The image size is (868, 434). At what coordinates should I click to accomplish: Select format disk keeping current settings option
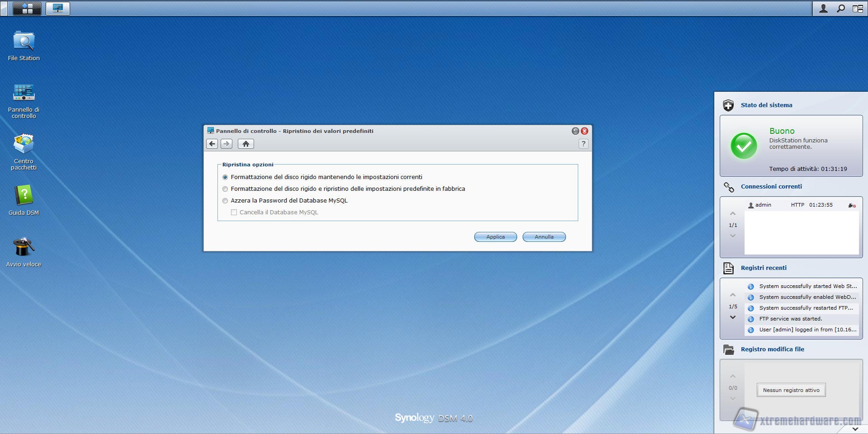pos(225,177)
